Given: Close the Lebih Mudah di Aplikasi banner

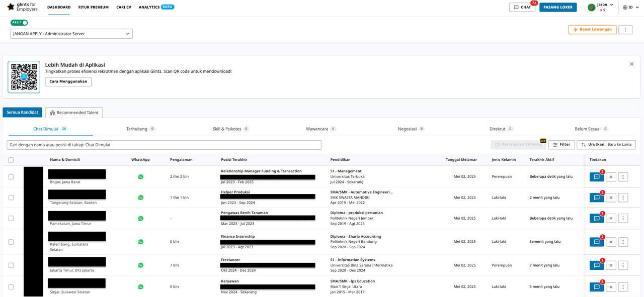Looking at the screenshot, I should coord(631,64).
